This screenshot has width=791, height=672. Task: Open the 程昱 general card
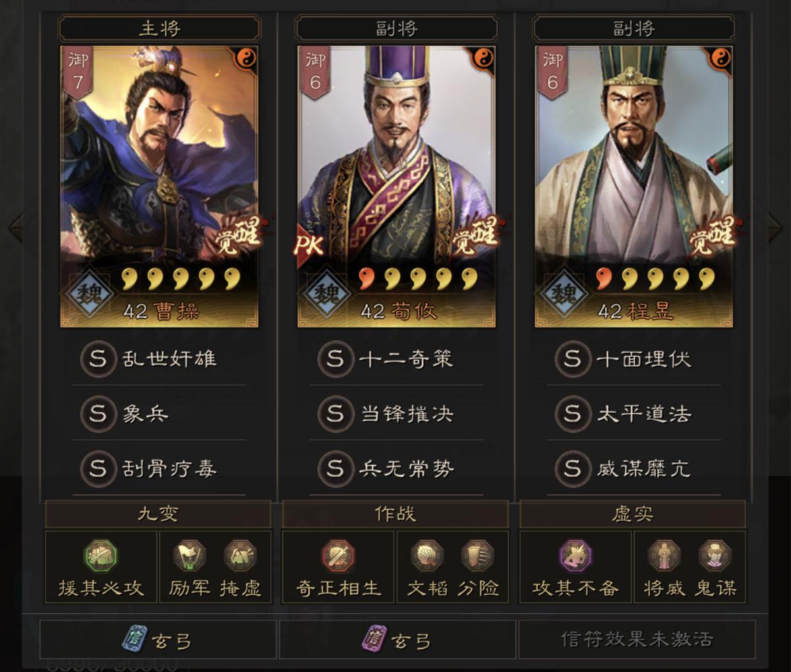(633, 187)
